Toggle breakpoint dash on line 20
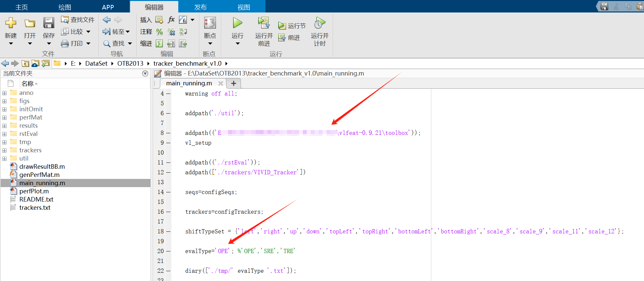 click(x=168, y=251)
